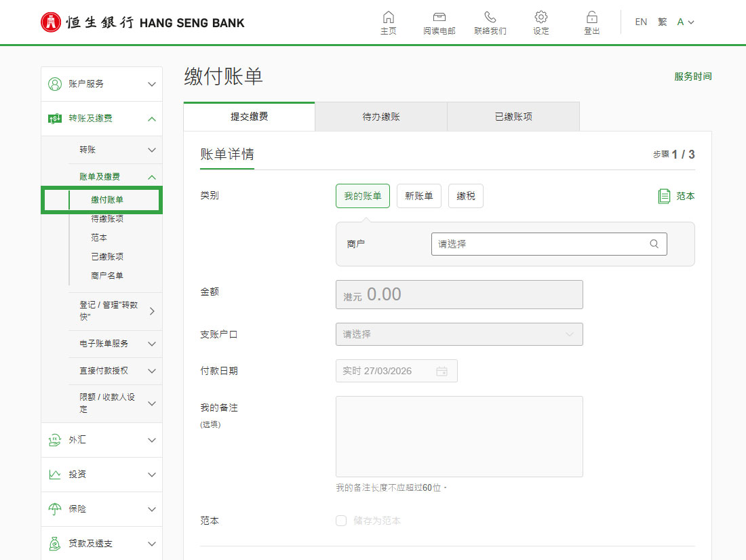Click the 联络我们 phone icon
Screen dimensions: 746x560
[490, 18]
